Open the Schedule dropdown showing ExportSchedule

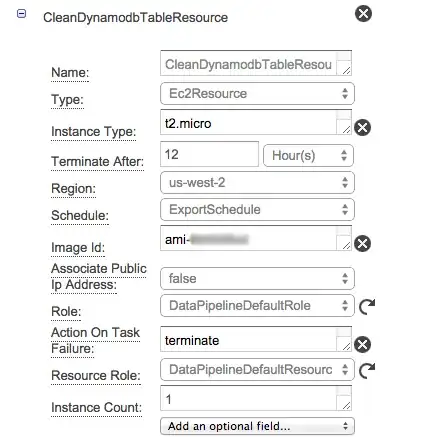click(x=257, y=210)
